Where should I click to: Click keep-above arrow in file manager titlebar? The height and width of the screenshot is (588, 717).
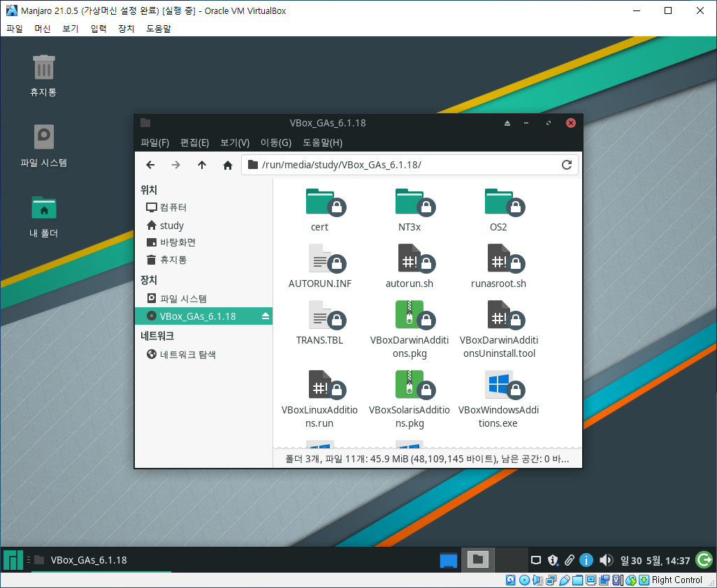507,123
